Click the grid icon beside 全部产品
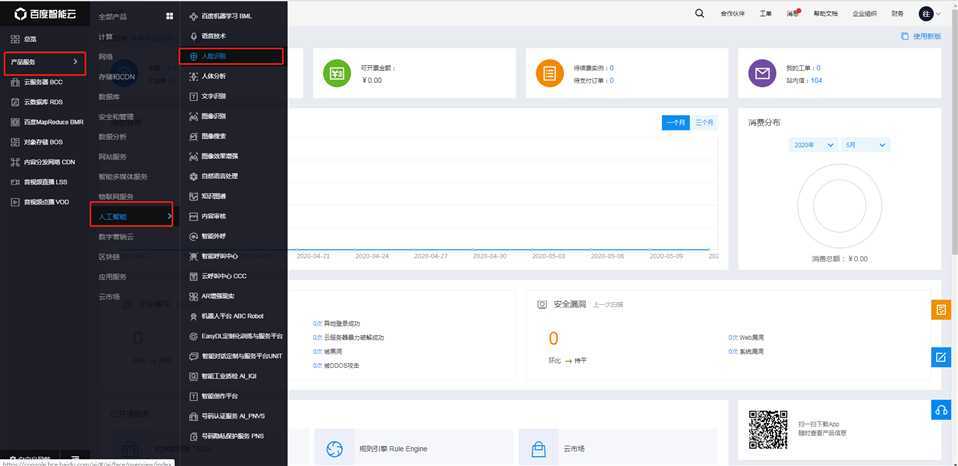Image resolution: width=958 pixels, height=466 pixels. click(x=169, y=16)
